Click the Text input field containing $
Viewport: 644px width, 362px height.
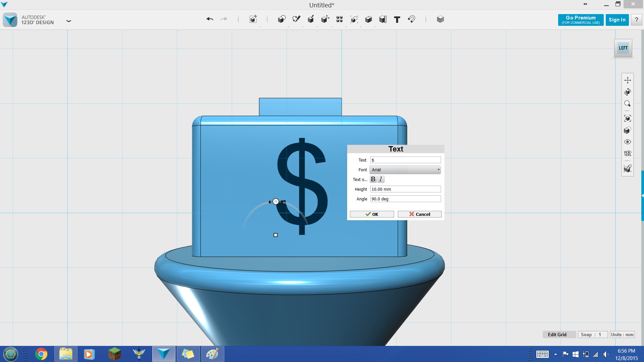[406, 160]
